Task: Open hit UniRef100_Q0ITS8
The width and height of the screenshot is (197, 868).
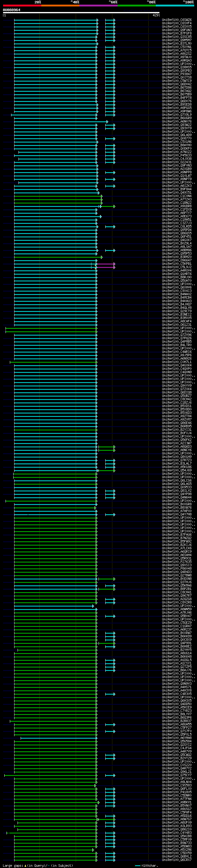Action: 177,78
